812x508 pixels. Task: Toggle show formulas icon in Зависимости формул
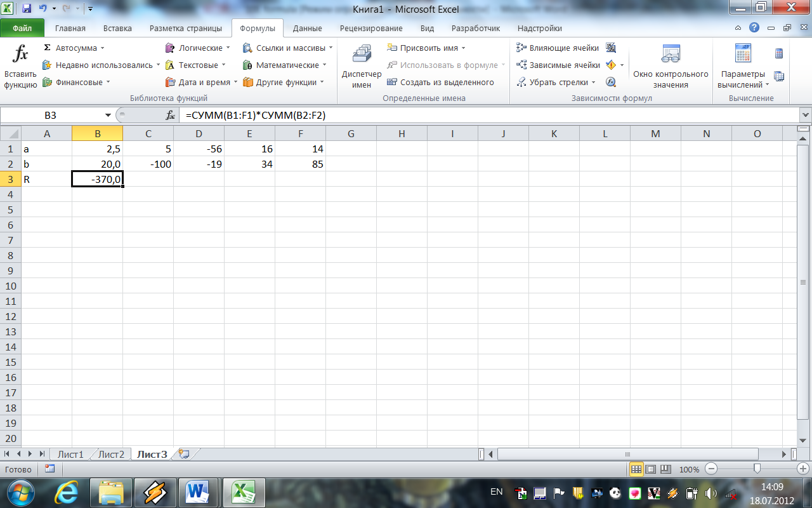point(611,48)
